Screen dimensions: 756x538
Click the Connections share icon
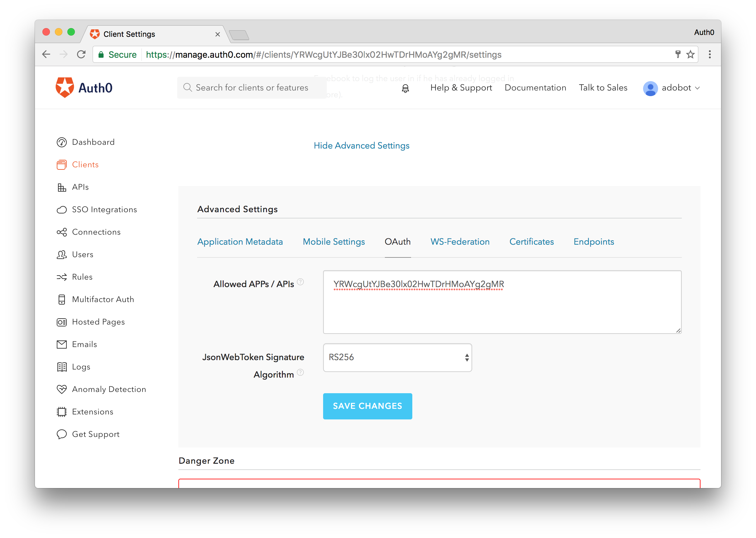point(61,232)
